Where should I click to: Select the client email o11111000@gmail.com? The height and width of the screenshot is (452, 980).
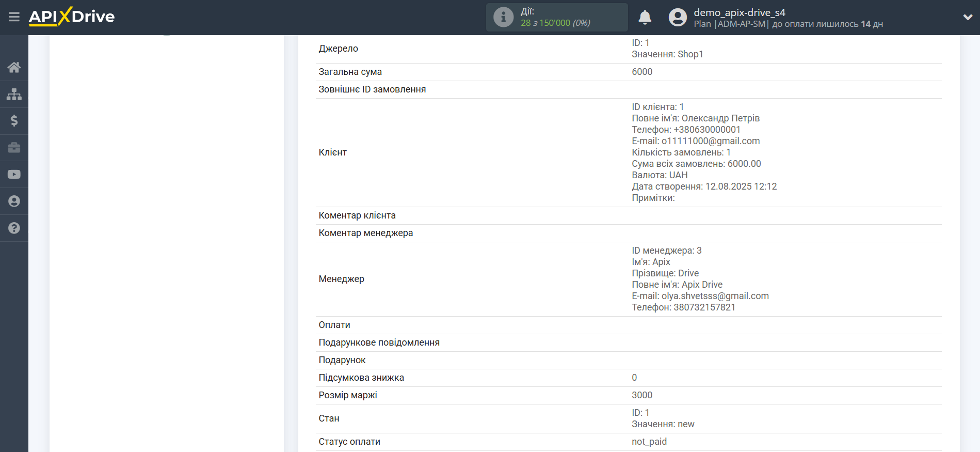[711, 141]
